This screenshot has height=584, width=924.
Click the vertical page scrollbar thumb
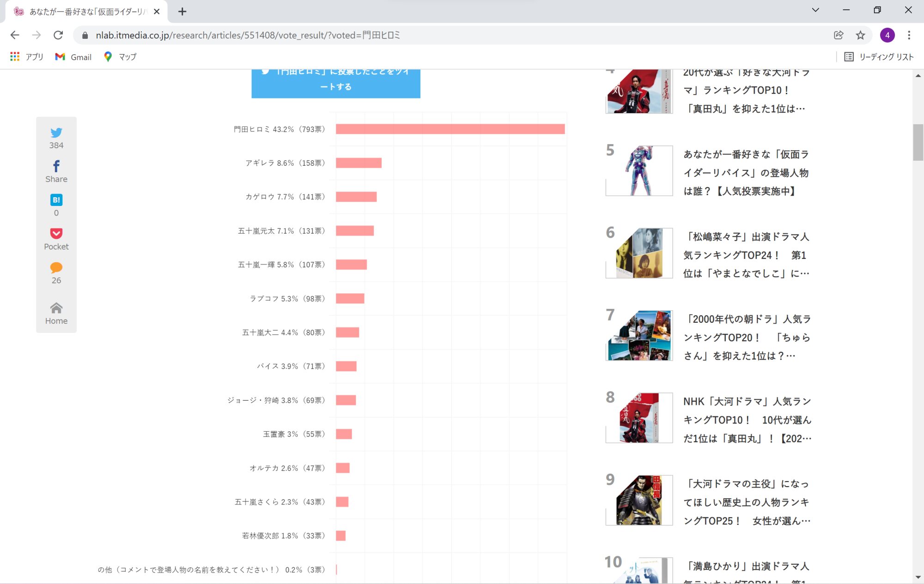click(x=918, y=142)
